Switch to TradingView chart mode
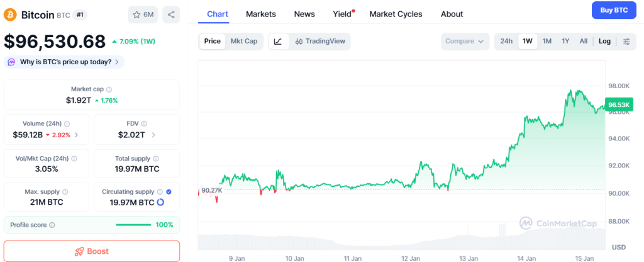644x262 pixels. point(320,42)
